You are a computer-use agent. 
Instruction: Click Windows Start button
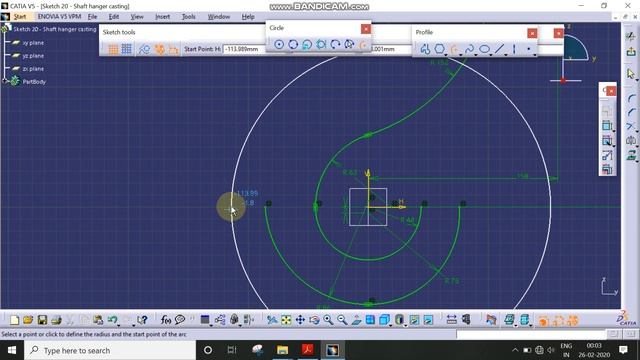pyautogui.click(x=12, y=350)
